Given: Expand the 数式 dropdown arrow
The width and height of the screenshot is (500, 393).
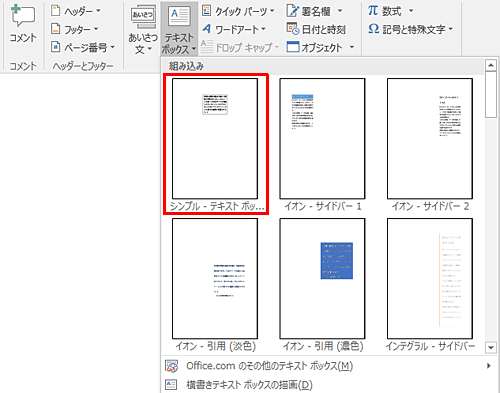Looking at the screenshot, I should (x=411, y=11).
